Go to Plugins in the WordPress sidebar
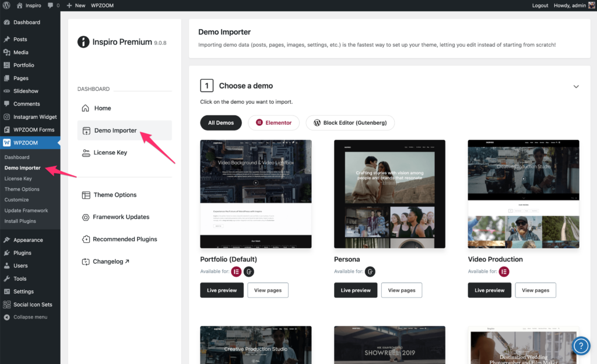597x364 pixels. (x=22, y=253)
